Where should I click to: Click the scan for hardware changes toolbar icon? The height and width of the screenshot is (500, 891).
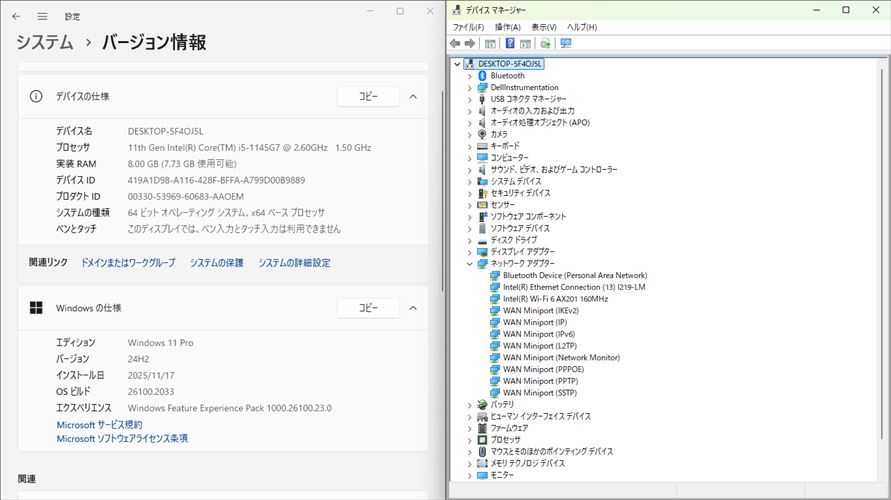(545, 44)
